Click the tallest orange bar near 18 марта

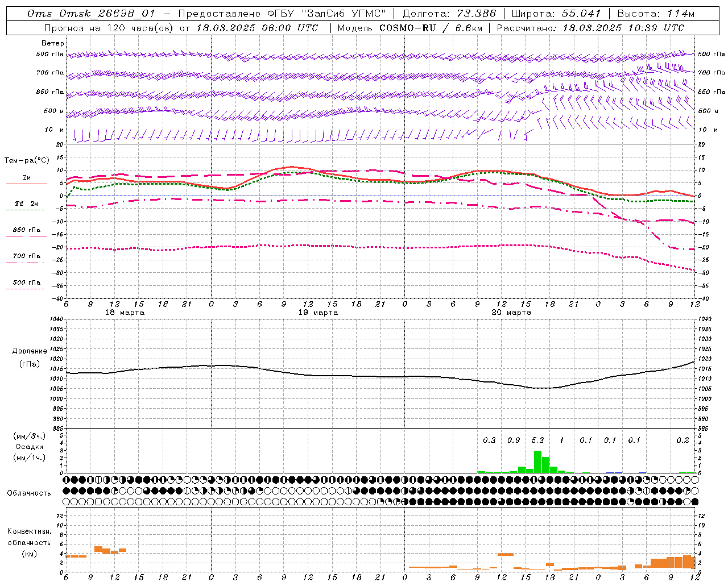98,549
